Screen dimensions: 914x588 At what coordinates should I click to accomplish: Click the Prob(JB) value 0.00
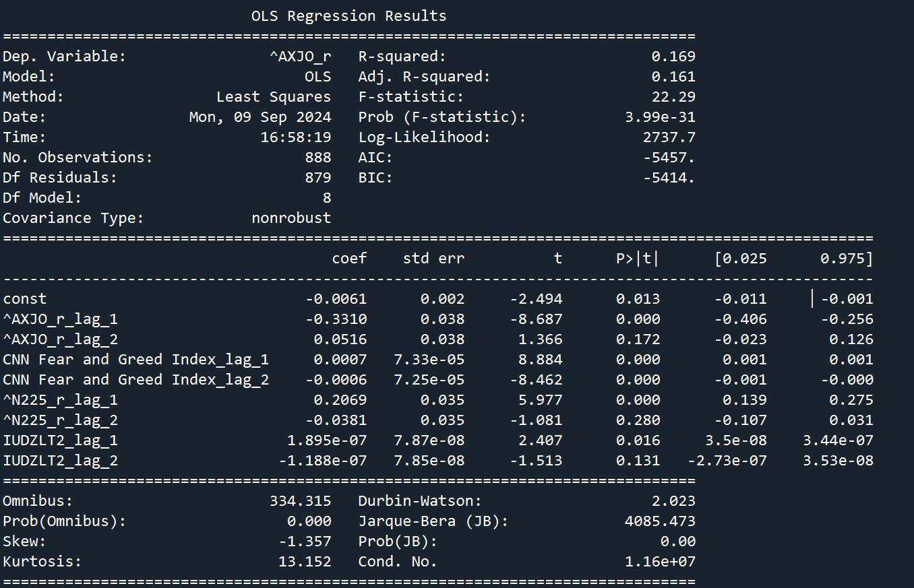click(x=678, y=542)
